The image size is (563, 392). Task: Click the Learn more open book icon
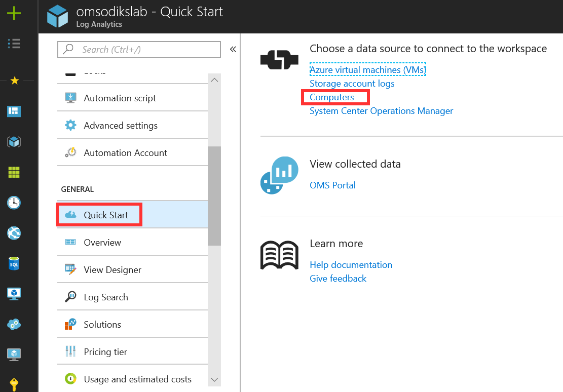click(279, 255)
